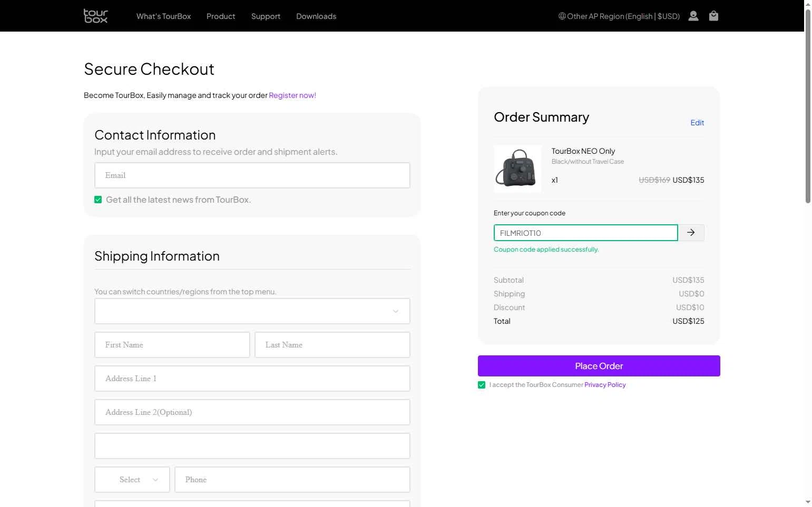This screenshot has height=507, width=812.
Task: Click the Discount USD$10 value
Action: [690, 307]
